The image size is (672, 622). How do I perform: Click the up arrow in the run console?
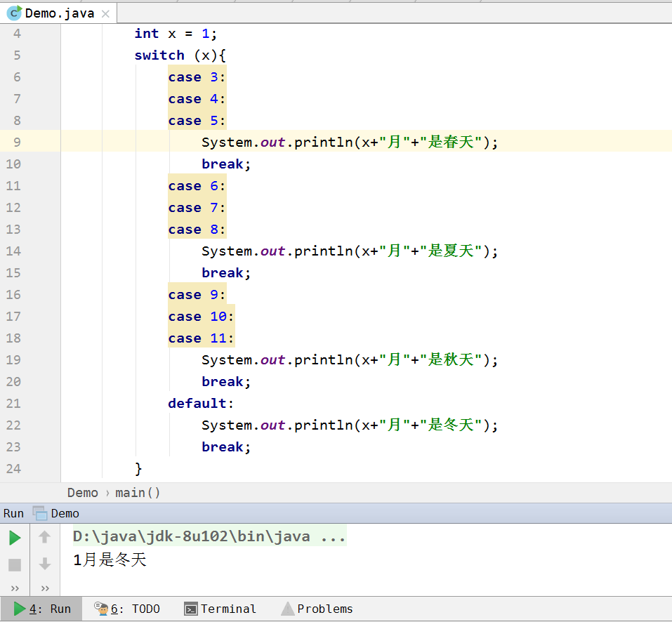(x=44, y=537)
